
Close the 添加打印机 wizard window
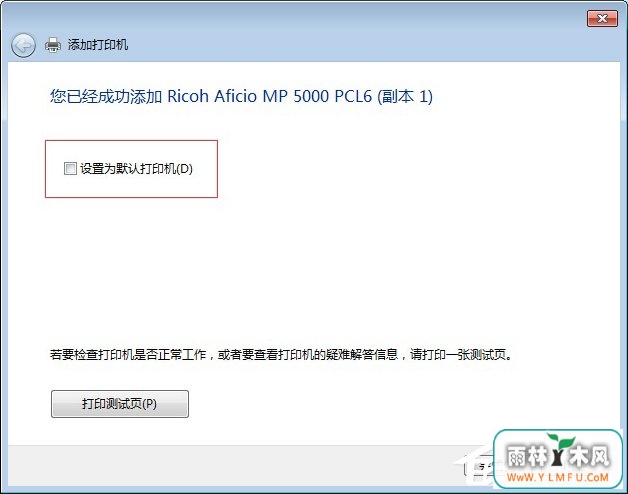coord(602,18)
